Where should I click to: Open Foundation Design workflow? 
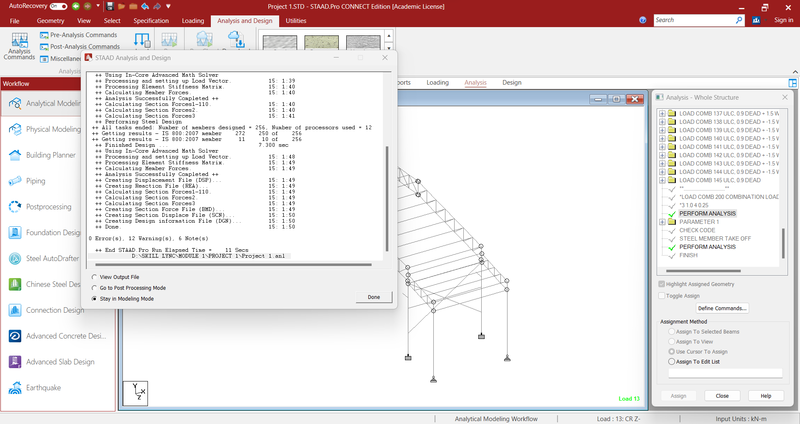(45, 233)
